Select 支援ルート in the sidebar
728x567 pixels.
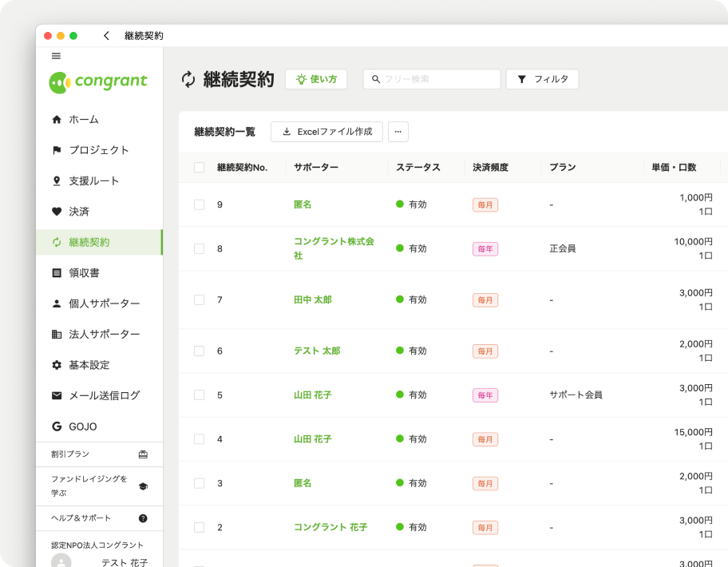[x=99, y=180]
